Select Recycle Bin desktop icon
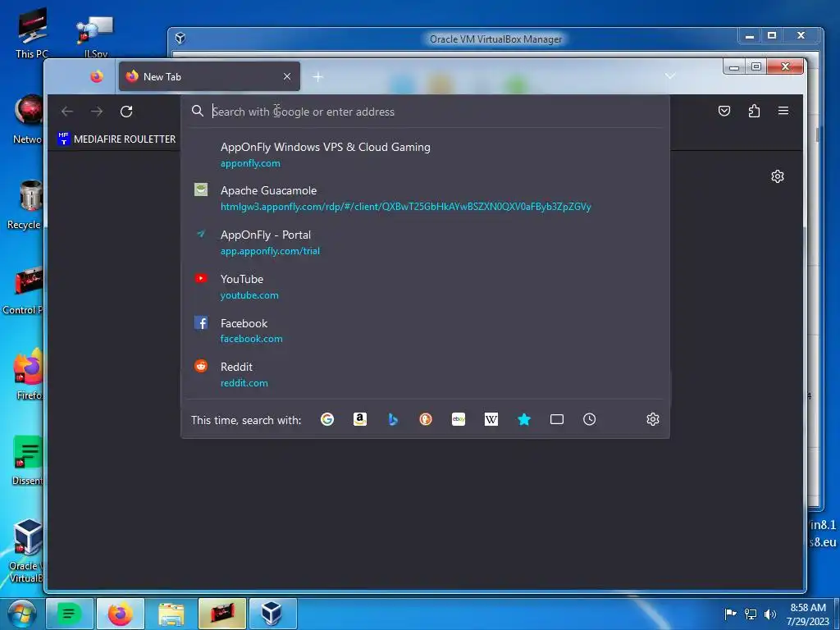 point(24,204)
